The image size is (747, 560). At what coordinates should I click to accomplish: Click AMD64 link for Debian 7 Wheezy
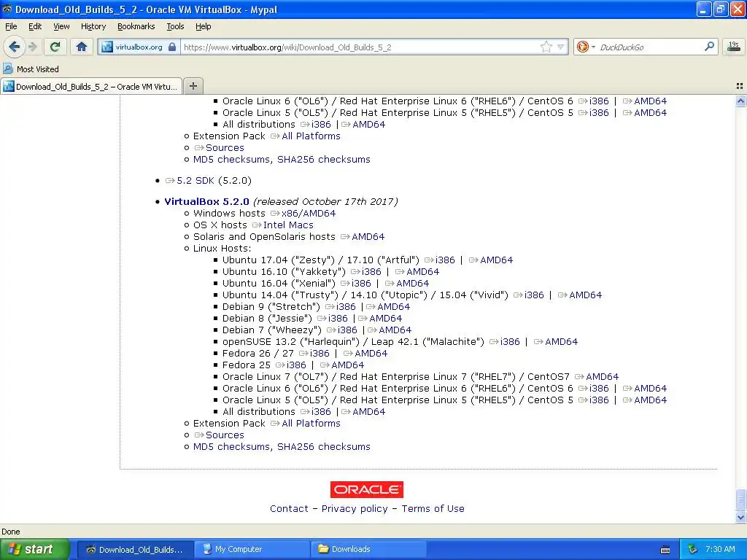395,330
